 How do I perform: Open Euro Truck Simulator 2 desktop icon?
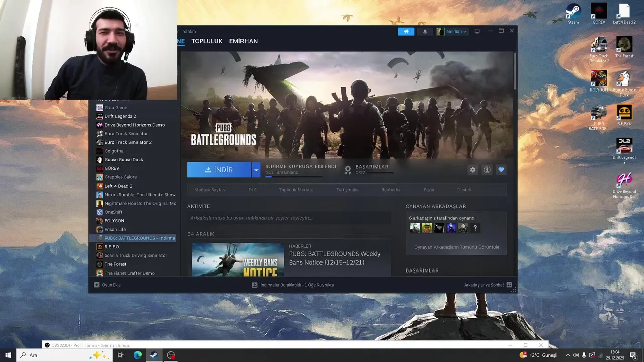pyautogui.click(x=599, y=50)
